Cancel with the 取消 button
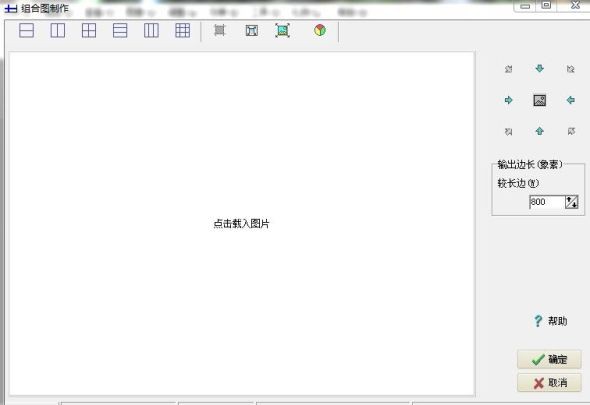 coord(549,383)
